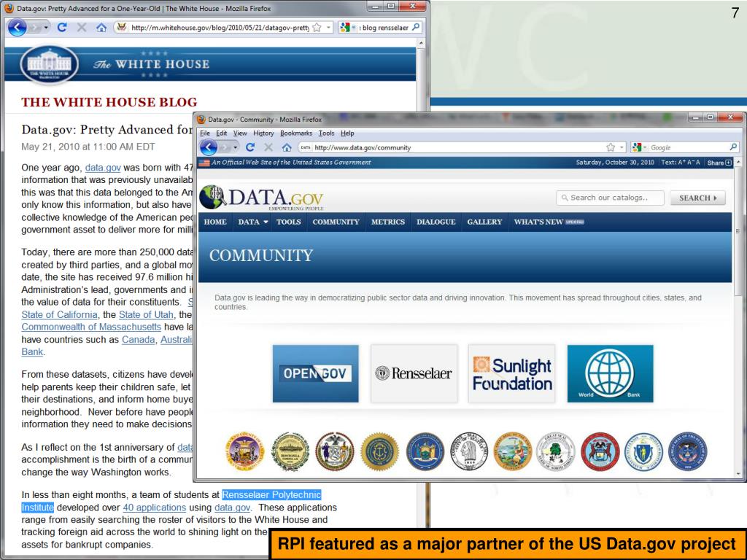Follow the '40 applications' link
747x560 pixels.
pyautogui.click(x=155, y=507)
